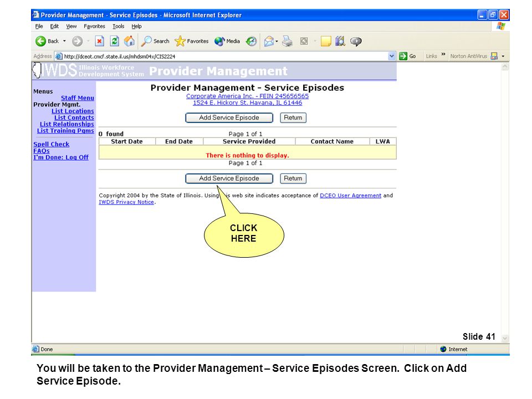Viewport: 532px width, 399px height.
Task: Open the Help menu
Action: 136,27
